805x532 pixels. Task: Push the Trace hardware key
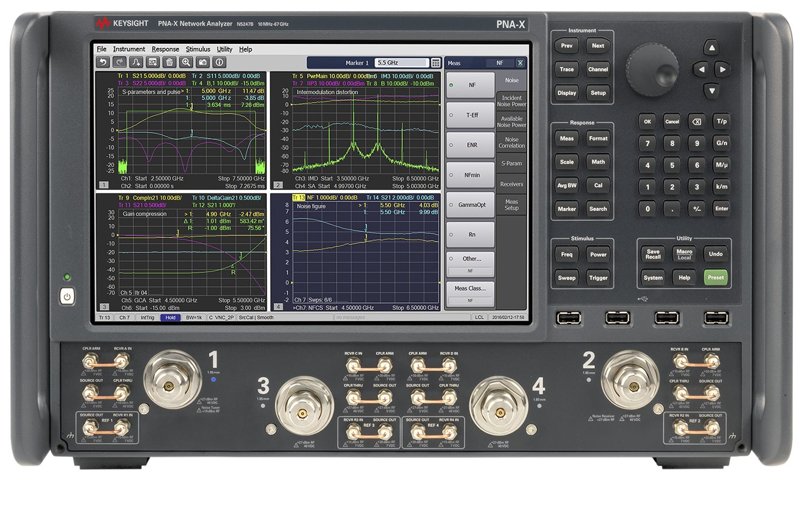pos(566,69)
